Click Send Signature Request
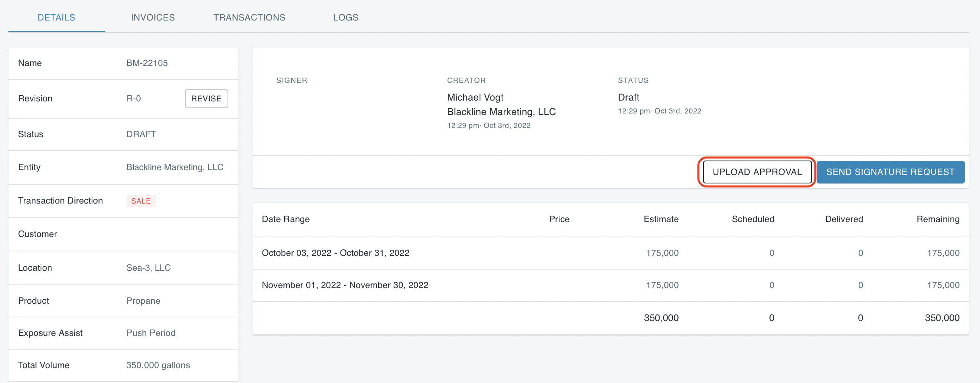 tap(890, 172)
